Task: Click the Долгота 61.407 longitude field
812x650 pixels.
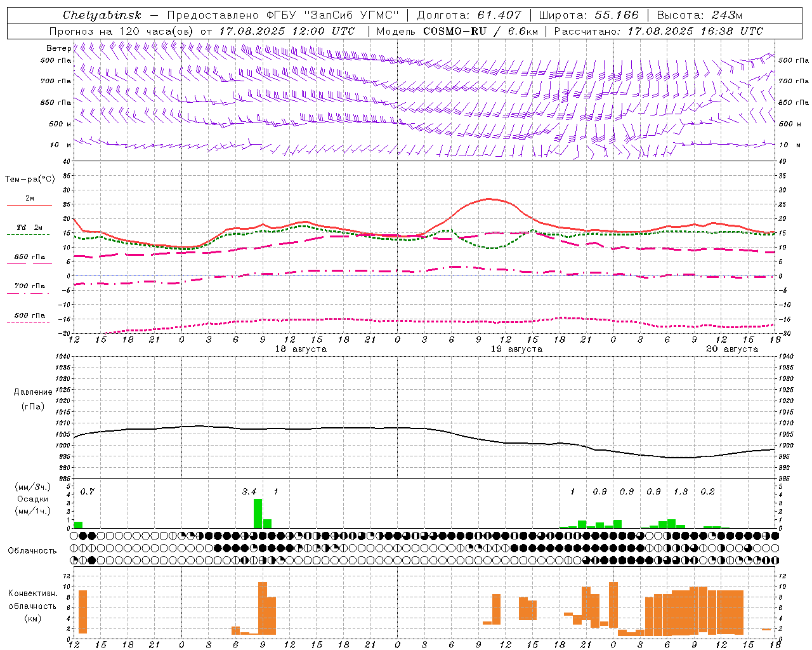Action: coord(469,15)
